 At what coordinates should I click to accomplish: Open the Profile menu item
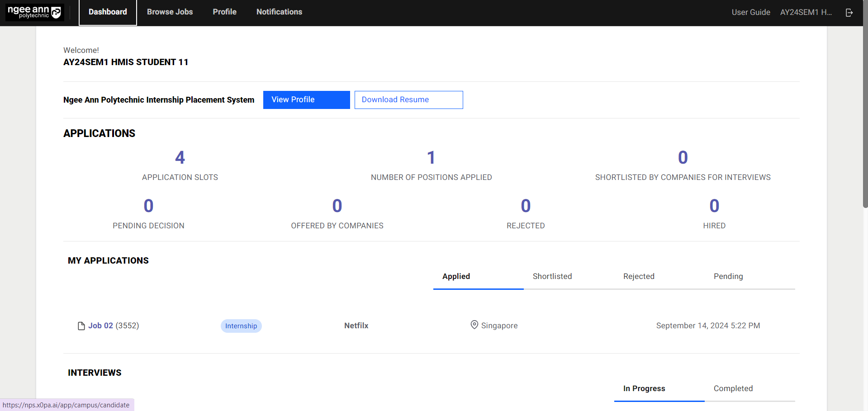click(224, 12)
